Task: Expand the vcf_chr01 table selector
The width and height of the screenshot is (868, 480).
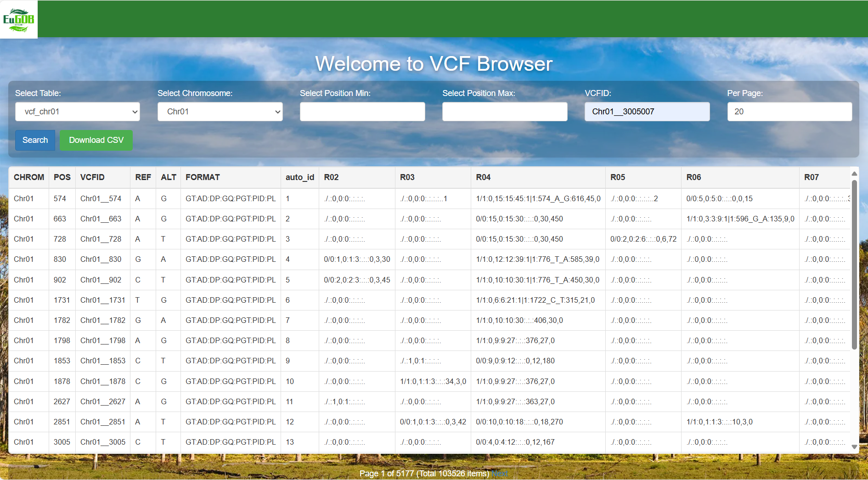Action: tap(77, 111)
